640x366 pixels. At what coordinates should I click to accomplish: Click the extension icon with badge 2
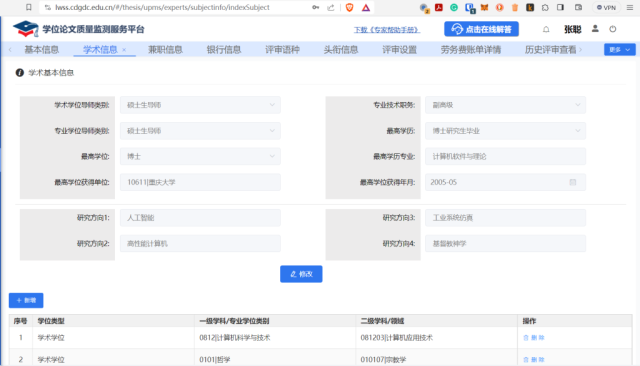(424, 8)
